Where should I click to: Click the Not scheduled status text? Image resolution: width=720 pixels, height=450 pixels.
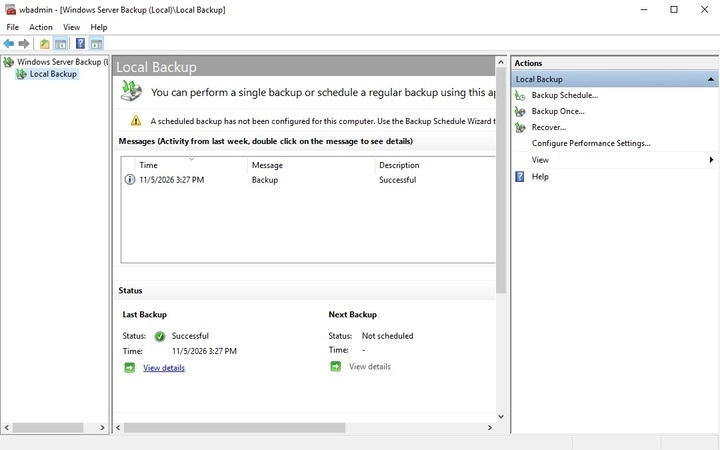coord(388,336)
